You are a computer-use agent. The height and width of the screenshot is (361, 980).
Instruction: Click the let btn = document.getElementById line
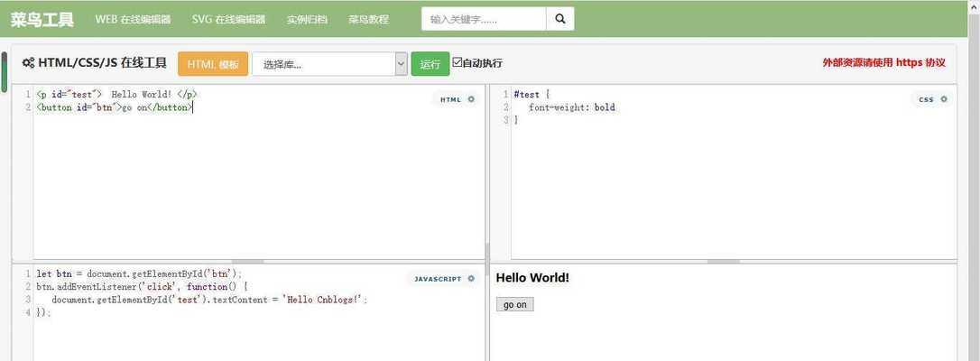coord(139,273)
